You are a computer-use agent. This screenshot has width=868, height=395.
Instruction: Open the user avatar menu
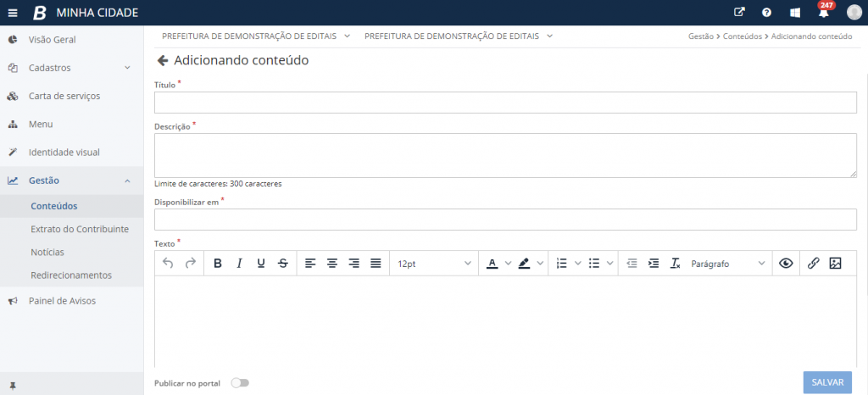pos(854,12)
